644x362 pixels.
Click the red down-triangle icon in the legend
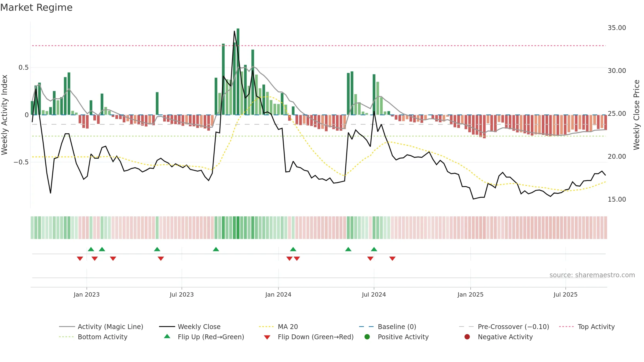pos(267,337)
